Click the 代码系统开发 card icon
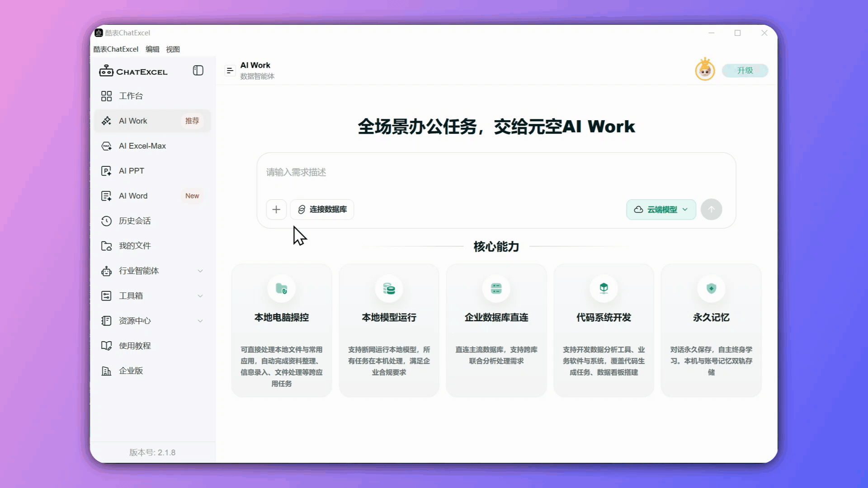 (604, 288)
